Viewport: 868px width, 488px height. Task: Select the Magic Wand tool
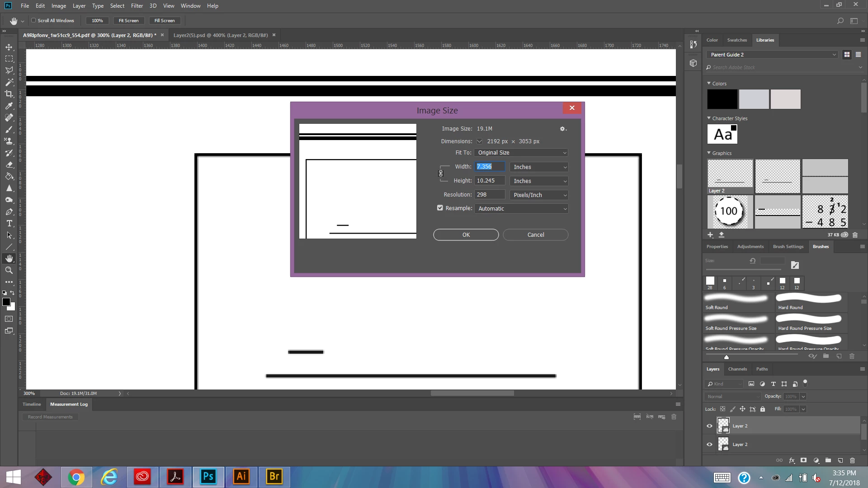pos(9,82)
